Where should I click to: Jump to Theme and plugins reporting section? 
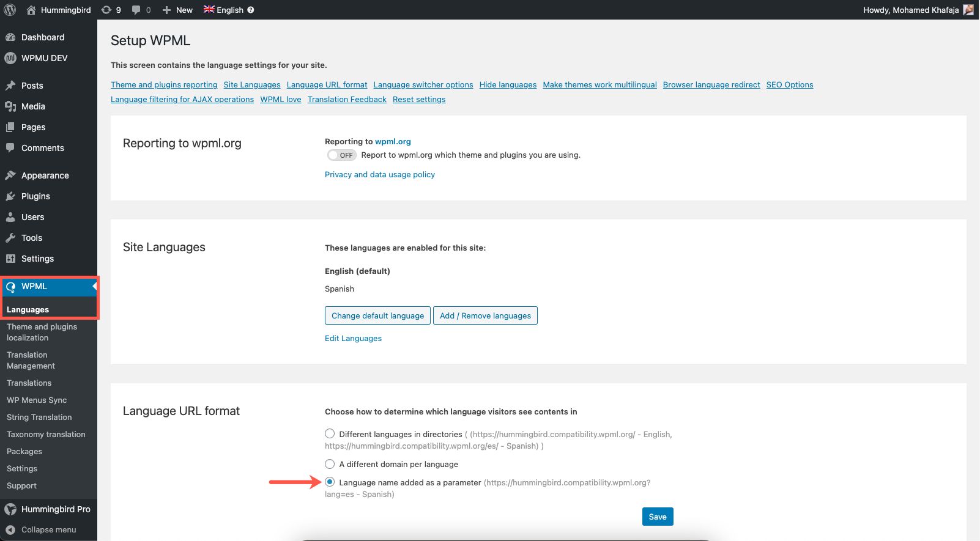[164, 85]
